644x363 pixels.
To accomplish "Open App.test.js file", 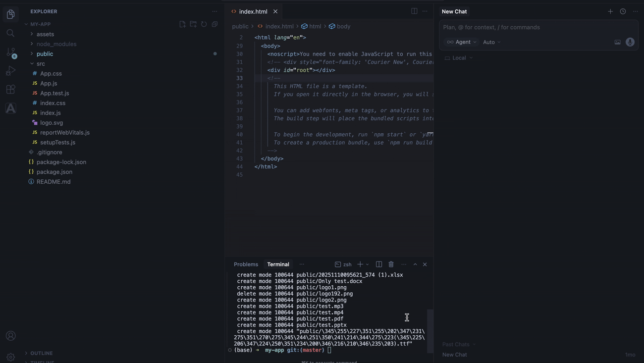I will point(54,94).
